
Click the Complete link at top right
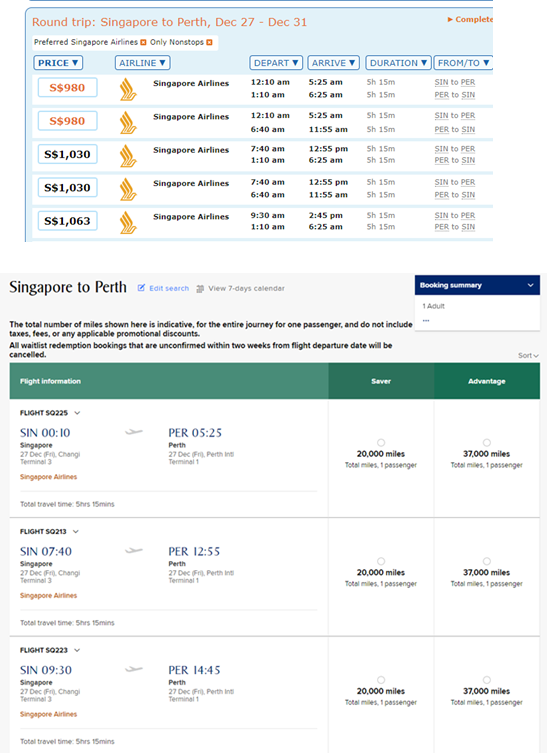point(470,19)
